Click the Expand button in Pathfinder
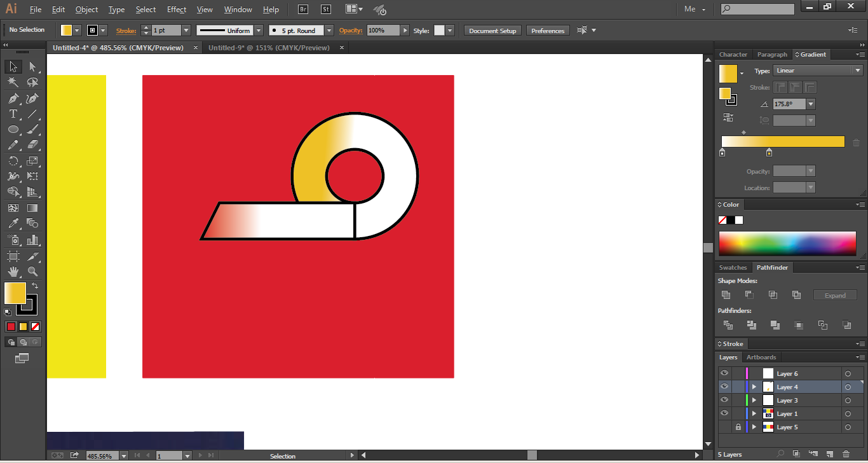The width and height of the screenshot is (868, 463). [835, 295]
